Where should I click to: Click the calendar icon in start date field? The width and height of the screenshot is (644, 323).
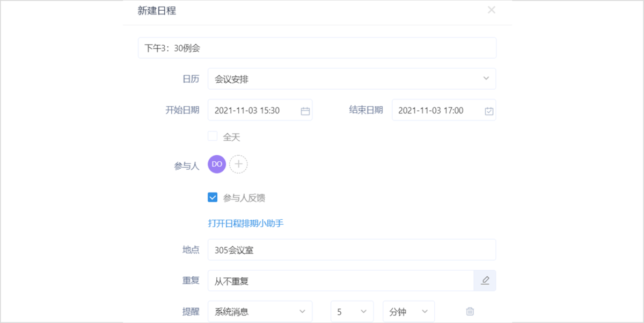point(305,111)
